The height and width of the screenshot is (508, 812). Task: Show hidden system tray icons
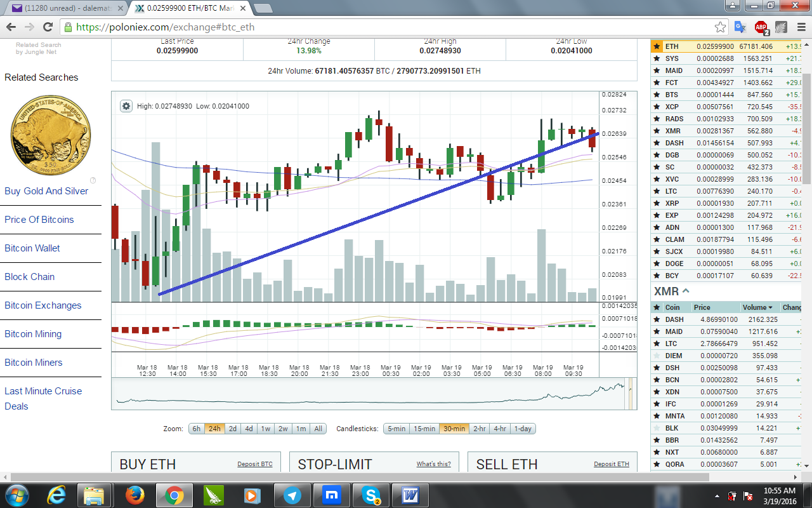click(x=717, y=495)
